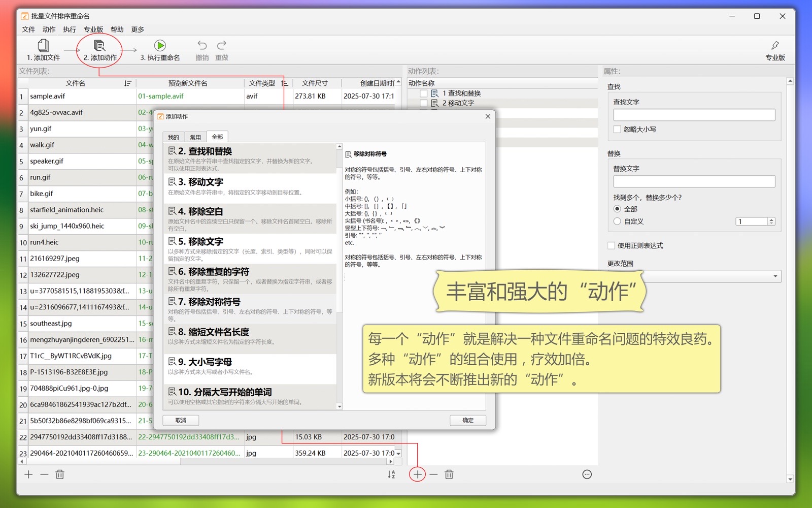Select the 自定义 radio button
The image size is (812, 508).
[x=617, y=221]
